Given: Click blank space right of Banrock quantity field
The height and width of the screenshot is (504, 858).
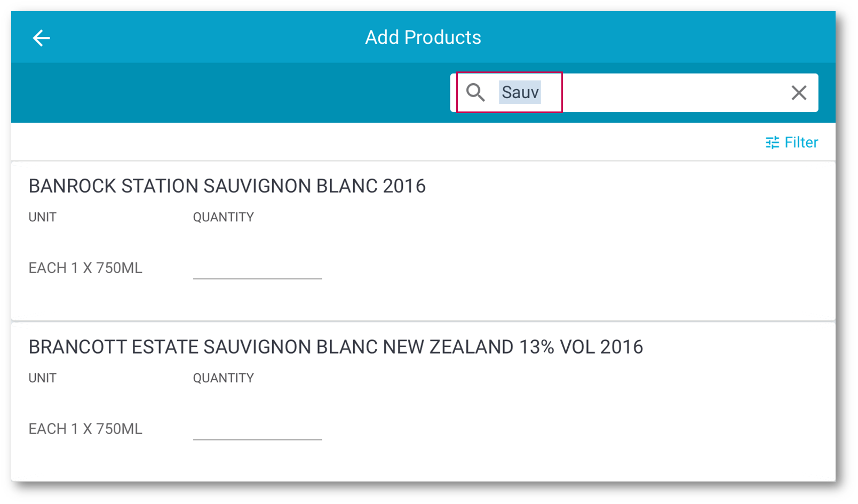Looking at the screenshot, I should 534,267.
